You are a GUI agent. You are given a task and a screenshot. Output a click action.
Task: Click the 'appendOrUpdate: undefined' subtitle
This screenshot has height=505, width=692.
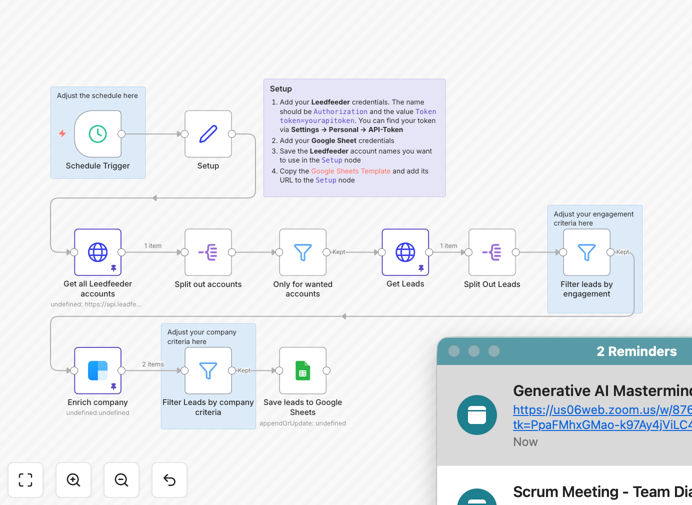pos(303,423)
